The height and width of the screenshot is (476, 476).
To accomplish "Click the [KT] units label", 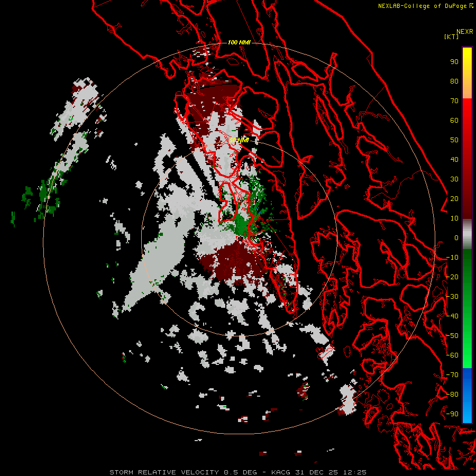I will [x=452, y=36].
